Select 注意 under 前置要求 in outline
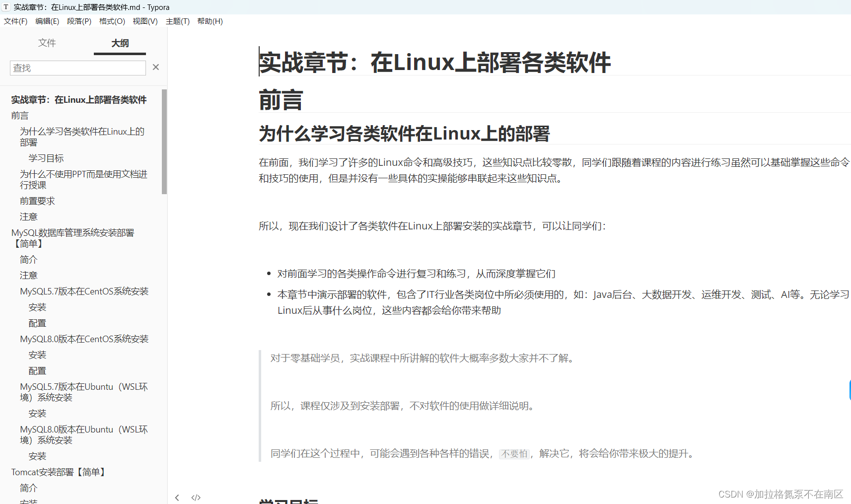The width and height of the screenshot is (851, 504). click(29, 217)
